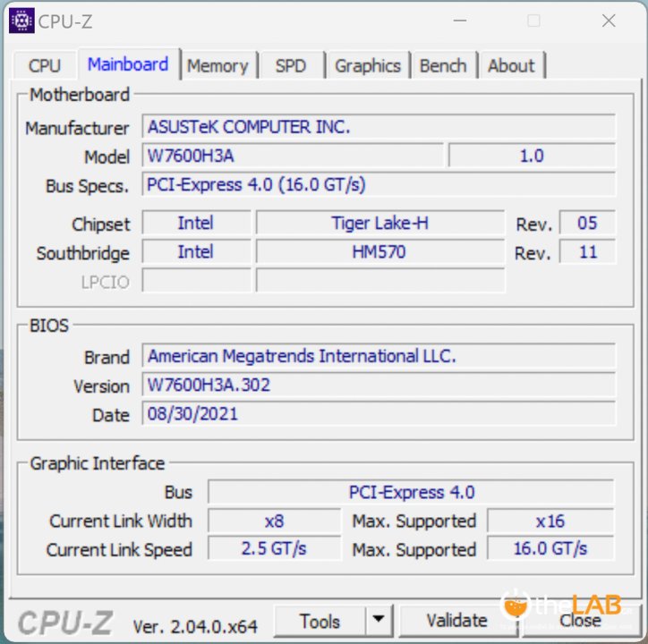Screen dimensions: 648x644
Task: Click the southbridge Rev. 11 value
Action: (587, 251)
